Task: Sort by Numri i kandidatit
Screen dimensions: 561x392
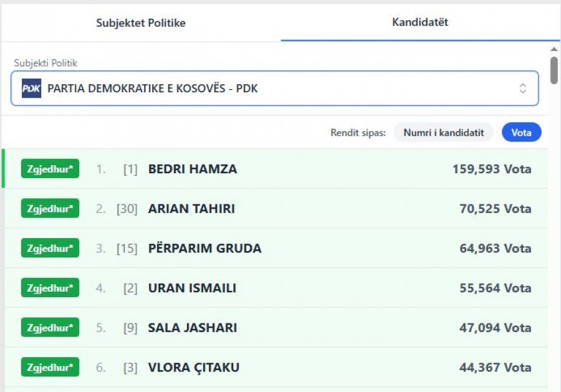Action: point(443,132)
